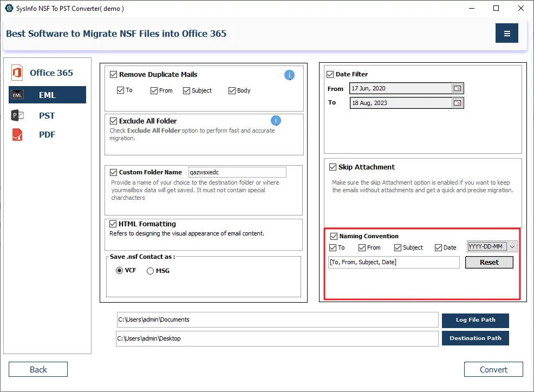Open calendar picker for To date
Viewport: 534px width, 392px height.
(458, 103)
